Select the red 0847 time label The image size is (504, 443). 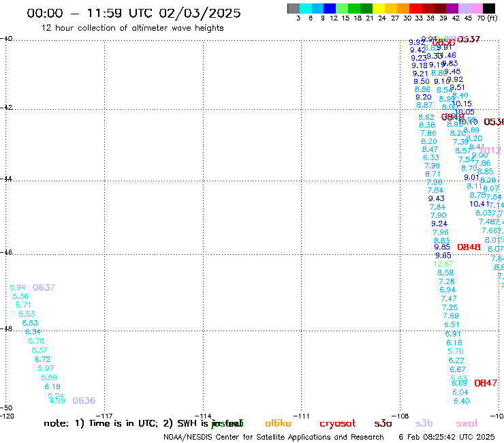(x=486, y=383)
